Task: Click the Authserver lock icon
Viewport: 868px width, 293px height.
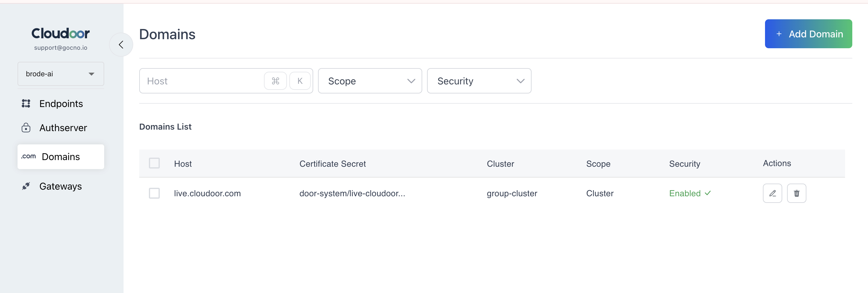Action: [26, 128]
